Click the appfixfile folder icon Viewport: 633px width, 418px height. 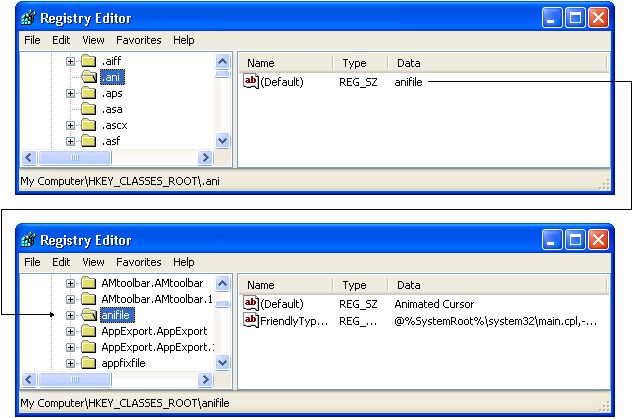[x=88, y=363]
